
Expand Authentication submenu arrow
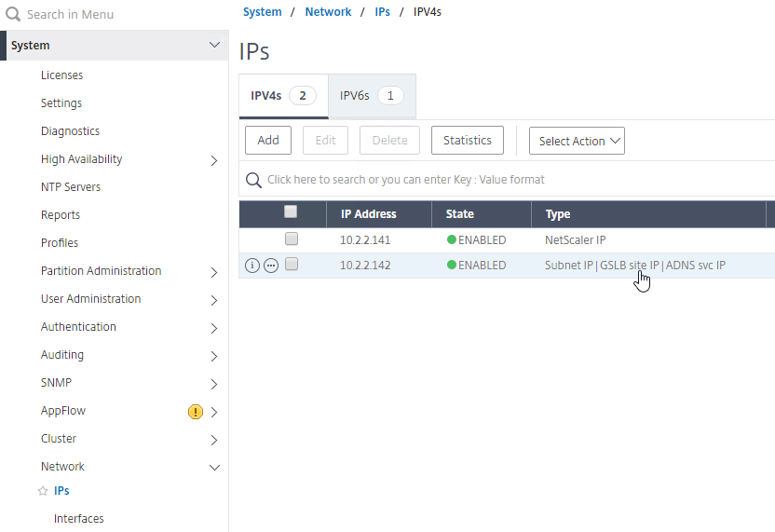(214, 328)
